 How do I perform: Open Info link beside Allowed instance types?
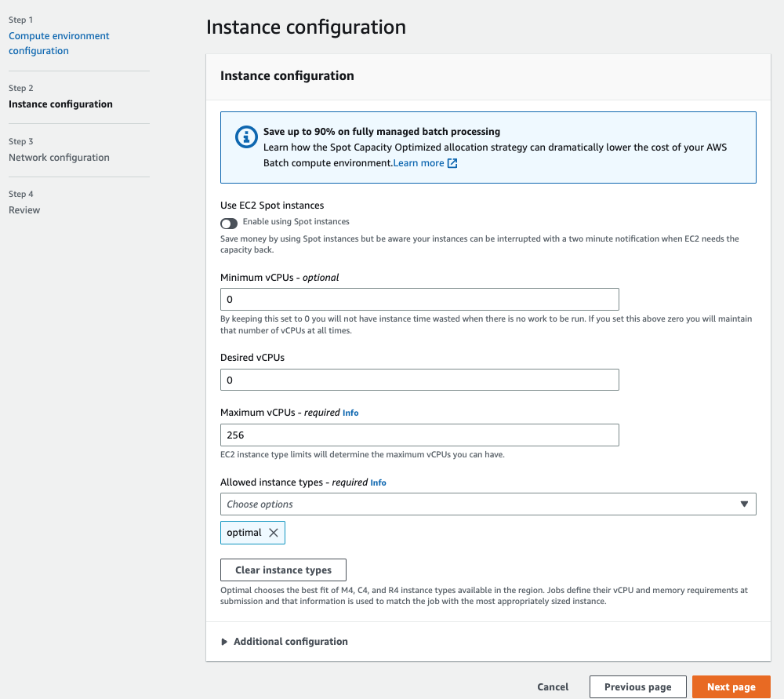coord(378,482)
